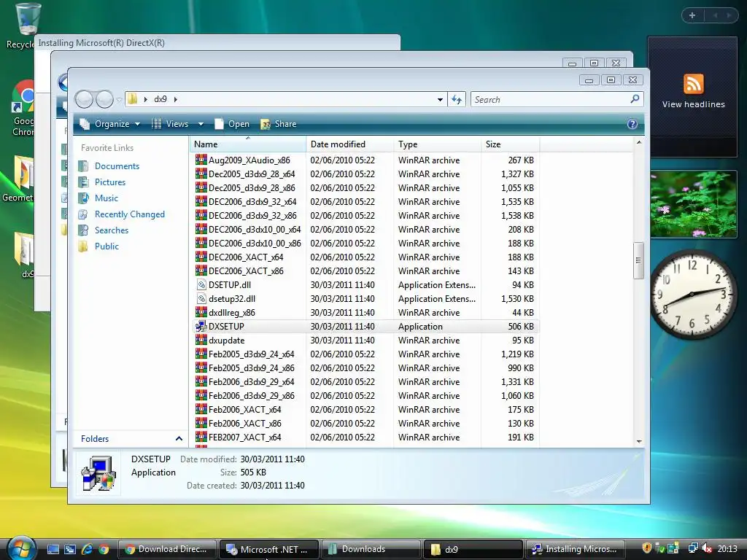Screen dimensions: 747x560
Task: Select the DEC2006_d3dx9_32_x64 archive icon
Action: point(201,201)
